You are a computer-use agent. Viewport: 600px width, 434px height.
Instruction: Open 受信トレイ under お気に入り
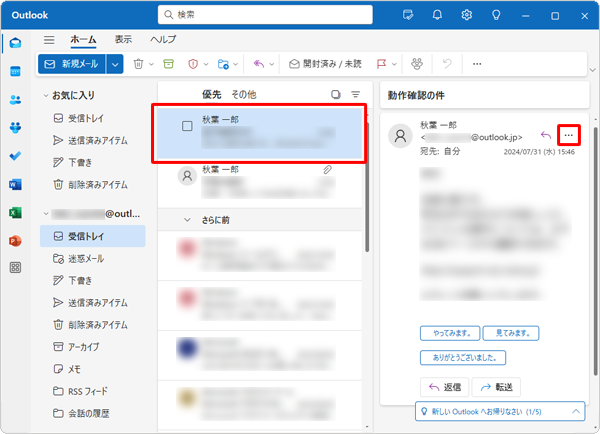coord(93,118)
